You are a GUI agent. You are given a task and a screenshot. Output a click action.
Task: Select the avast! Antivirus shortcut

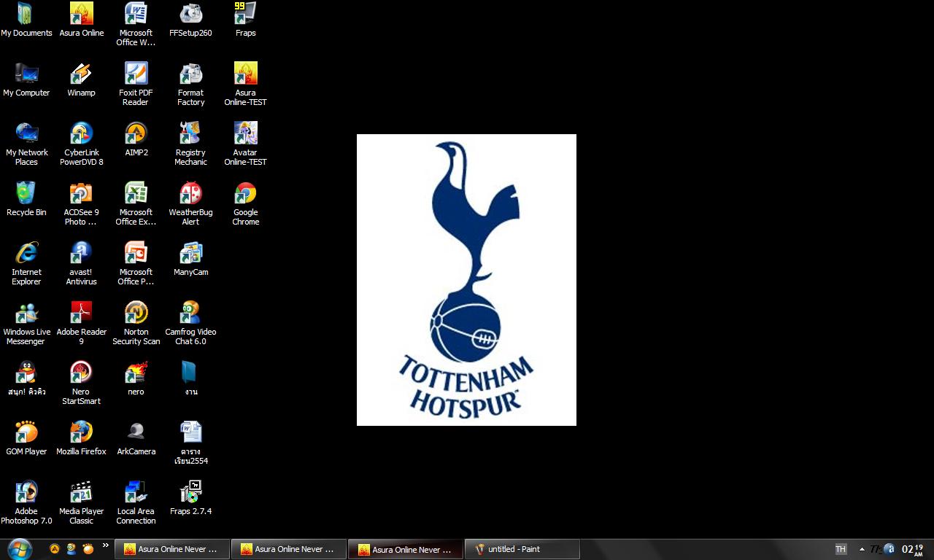coord(81,263)
